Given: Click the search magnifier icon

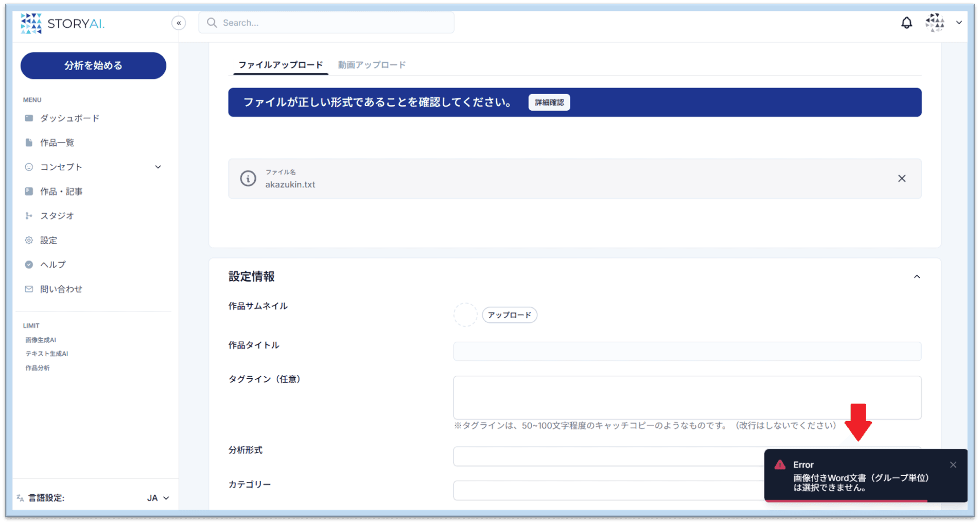Looking at the screenshot, I should 212,23.
